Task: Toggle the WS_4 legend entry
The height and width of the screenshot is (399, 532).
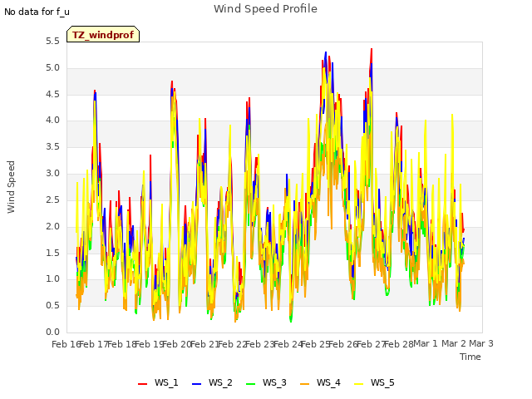Action: coord(320,382)
